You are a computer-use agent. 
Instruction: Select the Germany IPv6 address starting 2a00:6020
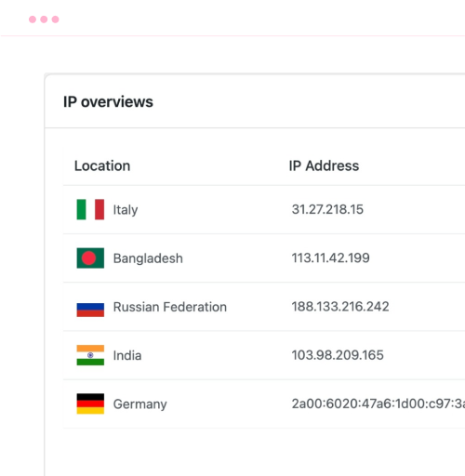tap(379, 403)
